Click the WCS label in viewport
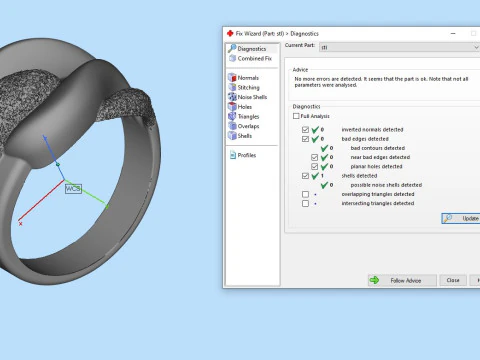The width and height of the screenshot is (480, 360). click(x=73, y=189)
